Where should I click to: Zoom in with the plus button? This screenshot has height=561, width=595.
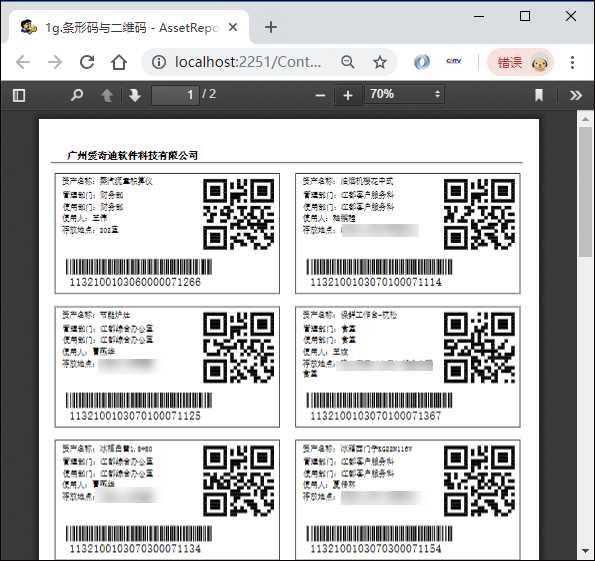tap(348, 95)
